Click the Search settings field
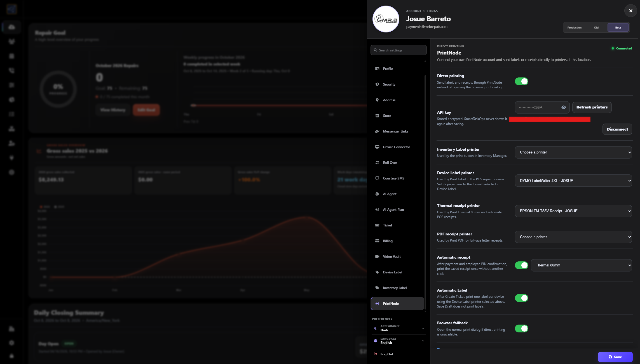This screenshot has width=640, height=364. click(398, 50)
